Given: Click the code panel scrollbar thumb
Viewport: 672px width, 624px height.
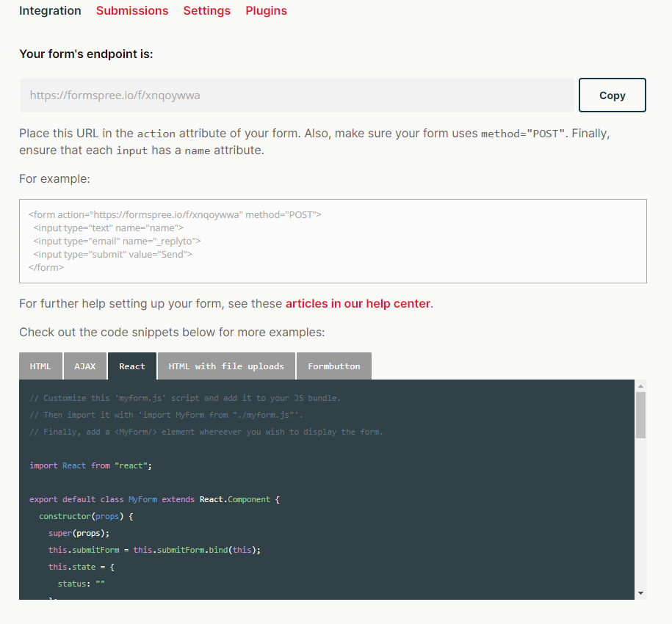Looking at the screenshot, I should click(640, 415).
